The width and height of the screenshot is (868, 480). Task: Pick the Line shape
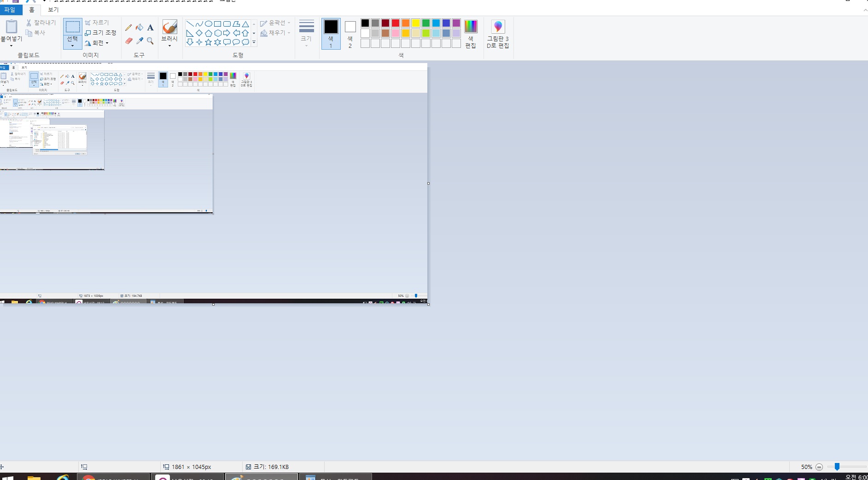pyautogui.click(x=190, y=24)
